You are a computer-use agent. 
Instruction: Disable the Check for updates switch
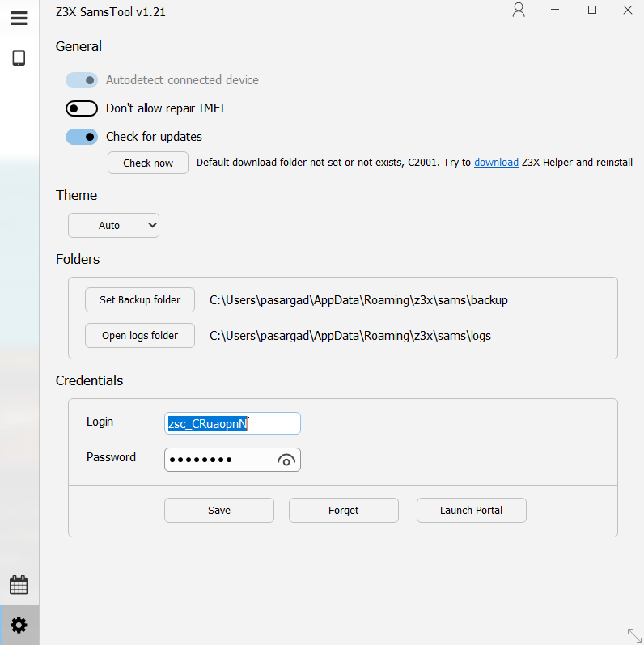tap(82, 137)
